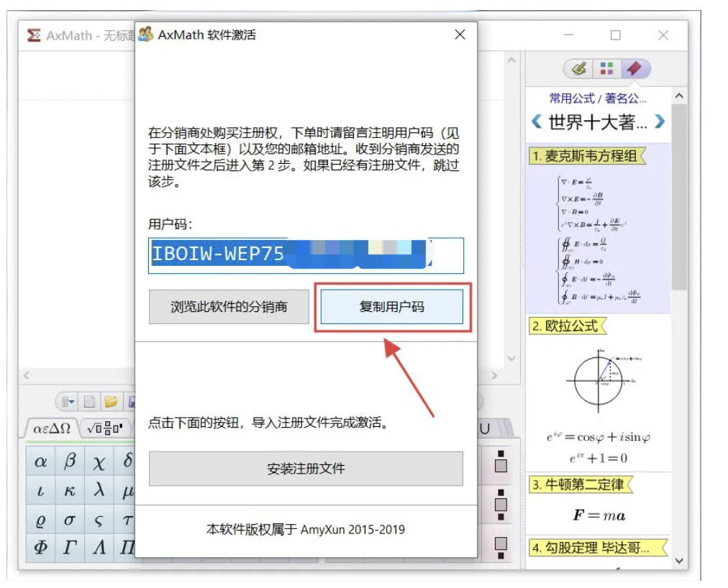Open the toolbar menu dropdown icon

point(68,402)
